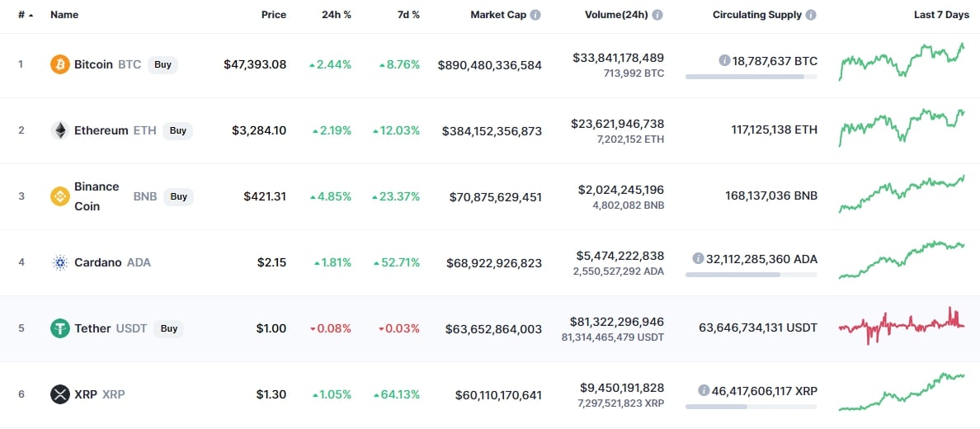Sort table by Price column header
The image size is (980, 429).
point(275,15)
